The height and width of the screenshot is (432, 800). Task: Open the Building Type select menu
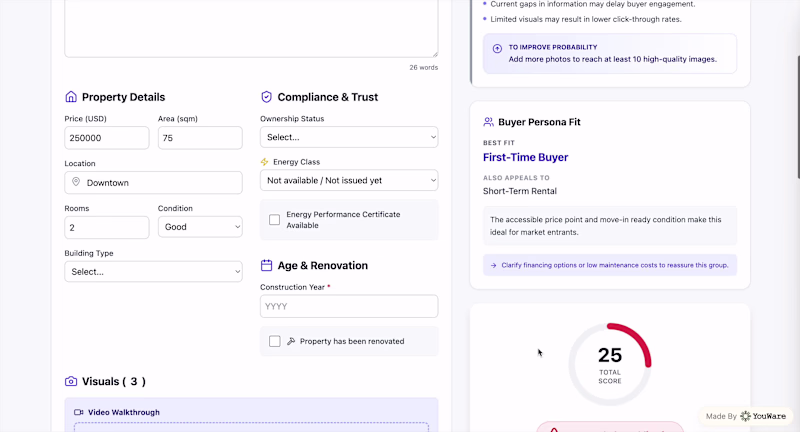153,272
